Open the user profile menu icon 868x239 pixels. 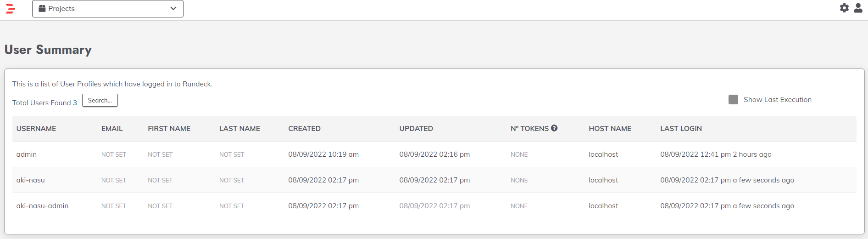tap(858, 8)
